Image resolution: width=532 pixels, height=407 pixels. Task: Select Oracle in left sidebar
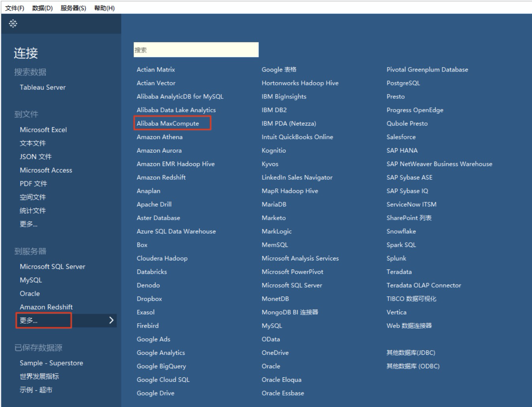(x=30, y=293)
